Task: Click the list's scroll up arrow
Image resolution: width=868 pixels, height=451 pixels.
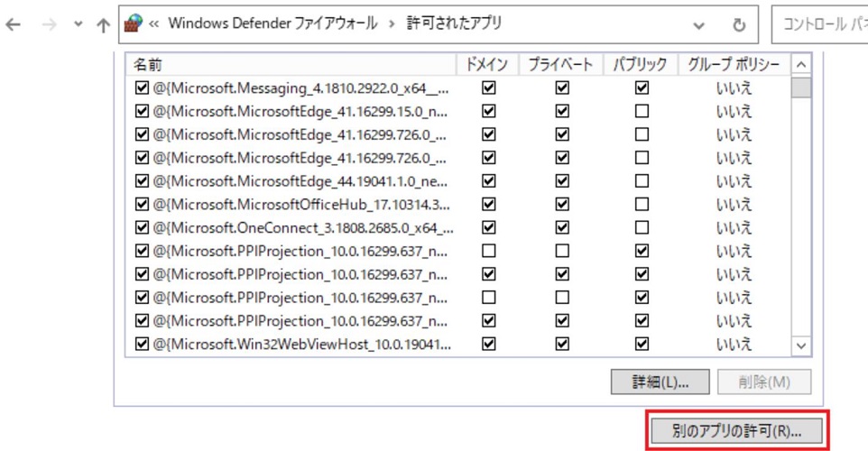Action: click(801, 65)
